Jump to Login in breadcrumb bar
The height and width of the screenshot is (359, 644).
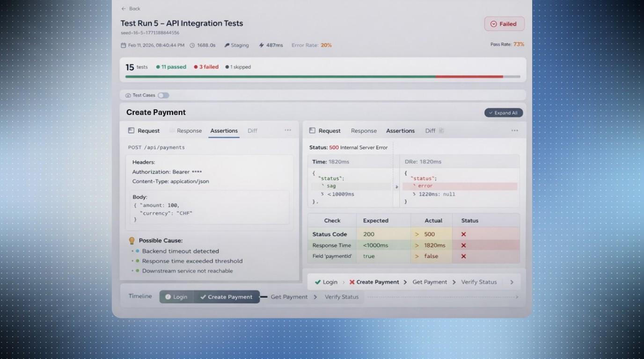[x=330, y=282]
